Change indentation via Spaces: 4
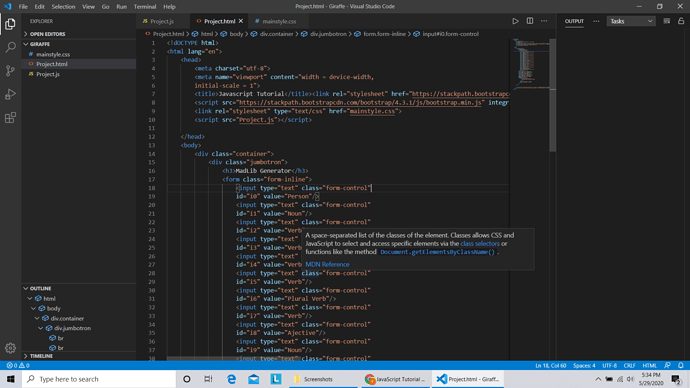Viewport: 690px width, 388px height. [x=584, y=366]
